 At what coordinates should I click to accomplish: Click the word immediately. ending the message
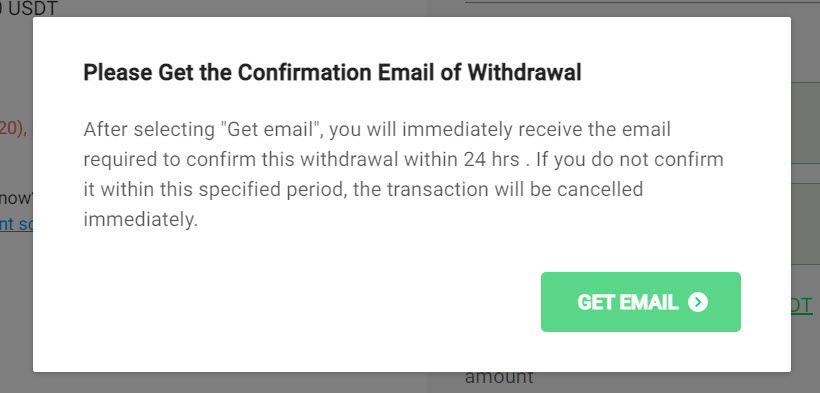tap(141, 220)
